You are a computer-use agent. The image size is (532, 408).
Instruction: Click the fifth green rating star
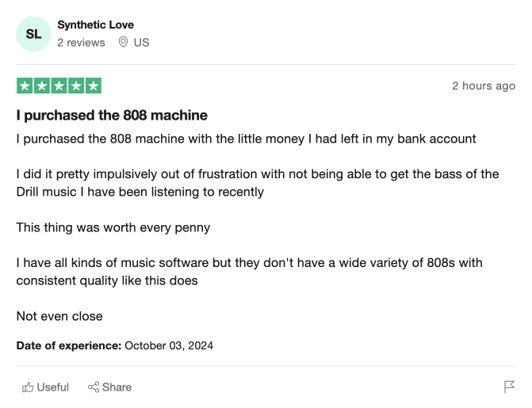point(94,86)
